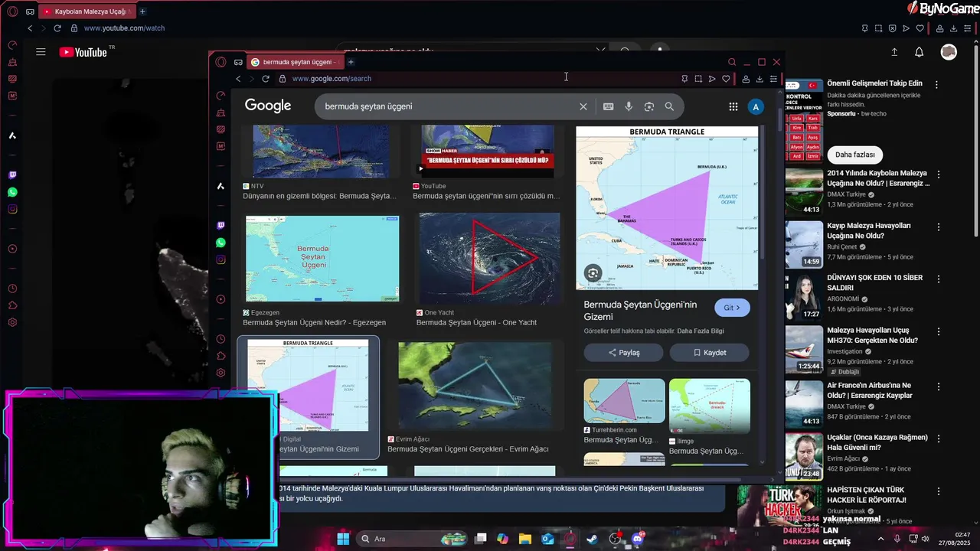Reload the Google search page

click(266, 79)
